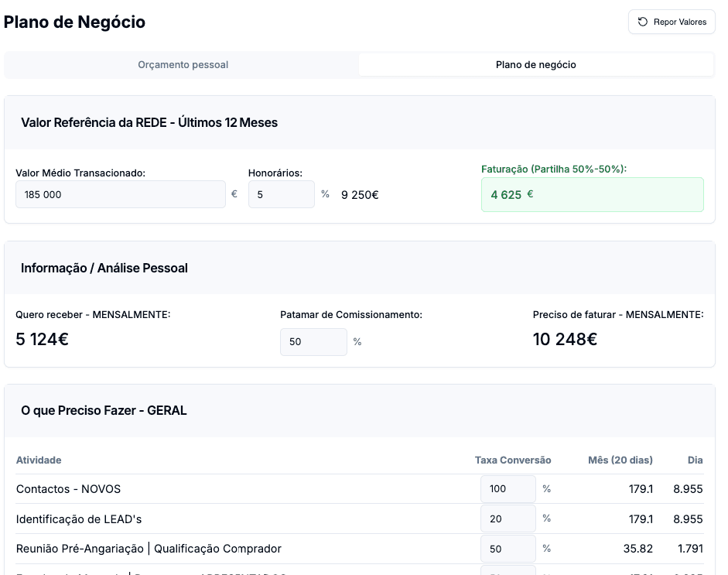Image resolution: width=728 pixels, height=575 pixels.
Task: Click the Preciso de faturar value 10 248€
Action: coord(565,339)
